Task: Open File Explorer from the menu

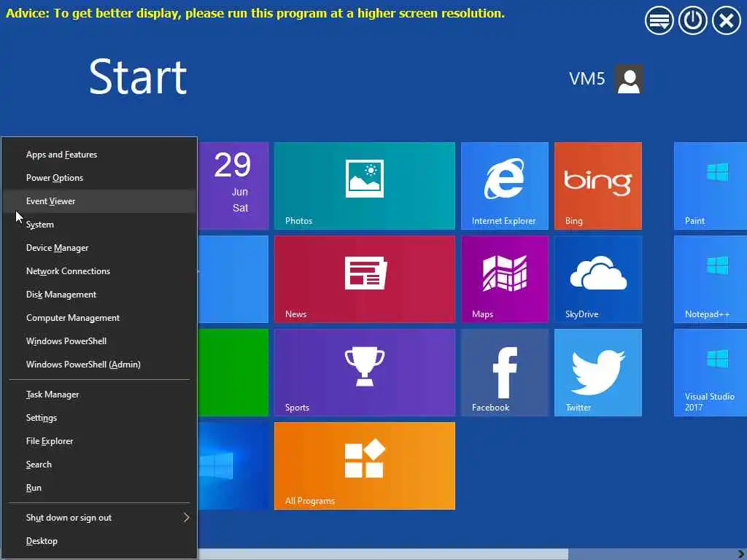Action: [99, 441]
